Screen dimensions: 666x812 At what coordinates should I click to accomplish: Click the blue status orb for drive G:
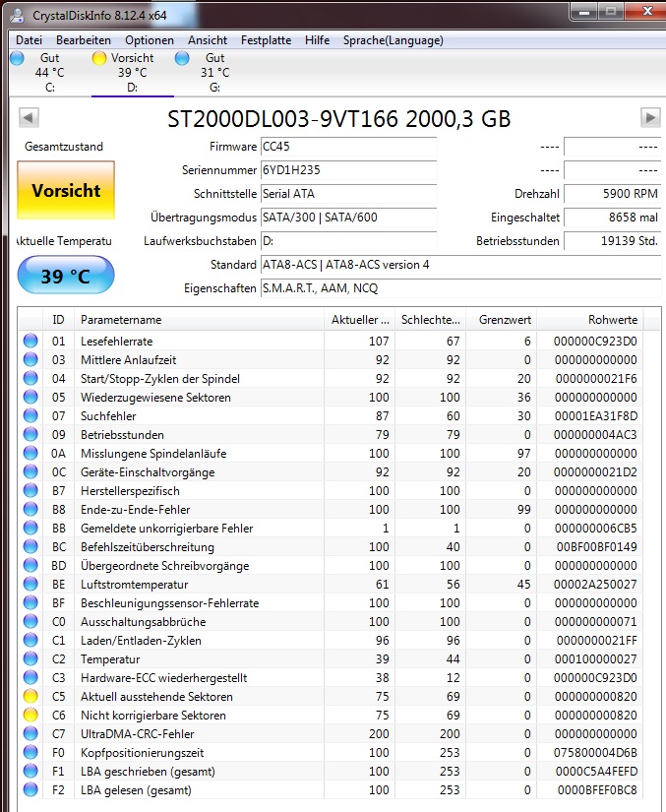[182, 58]
